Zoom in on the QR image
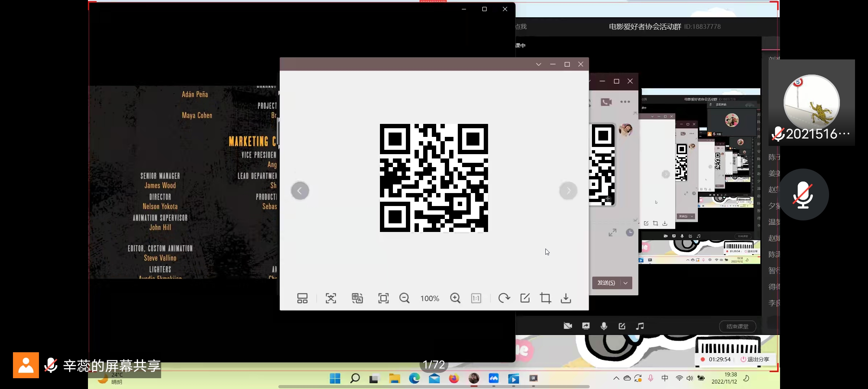 [x=455, y=298]
